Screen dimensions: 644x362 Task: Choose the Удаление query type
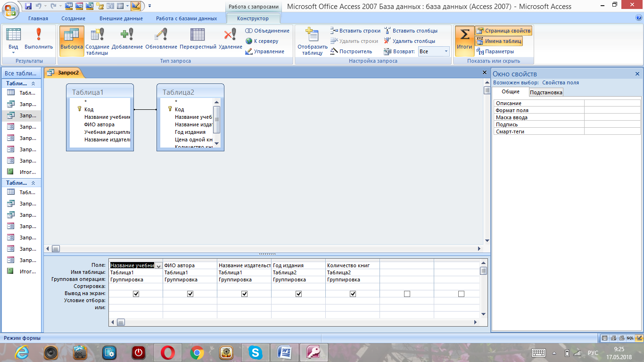tap(230, 39)
